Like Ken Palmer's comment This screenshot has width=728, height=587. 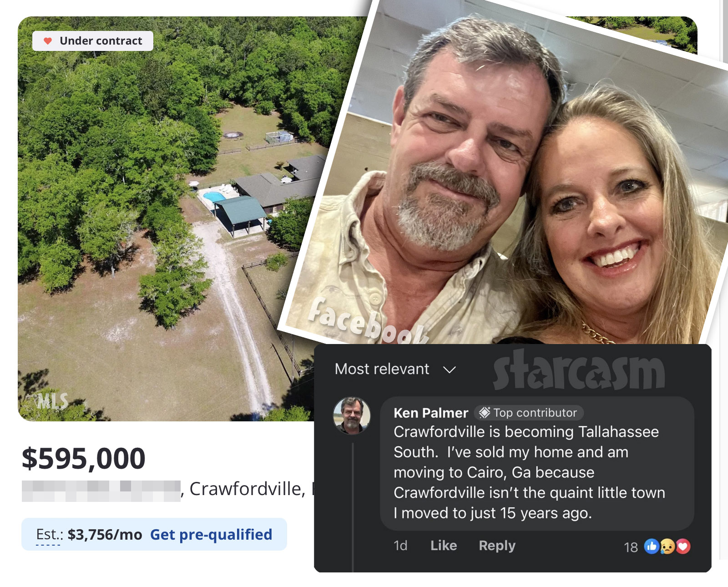(444, 545)
